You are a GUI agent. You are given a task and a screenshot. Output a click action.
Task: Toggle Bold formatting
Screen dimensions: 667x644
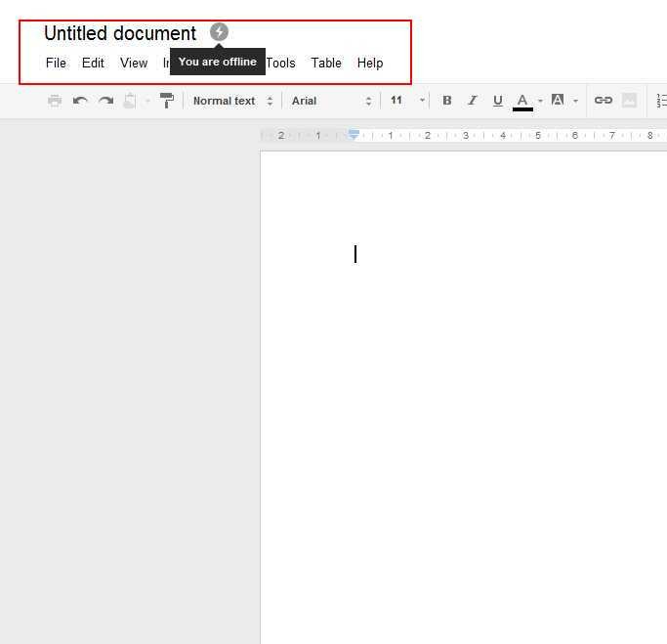447,101
